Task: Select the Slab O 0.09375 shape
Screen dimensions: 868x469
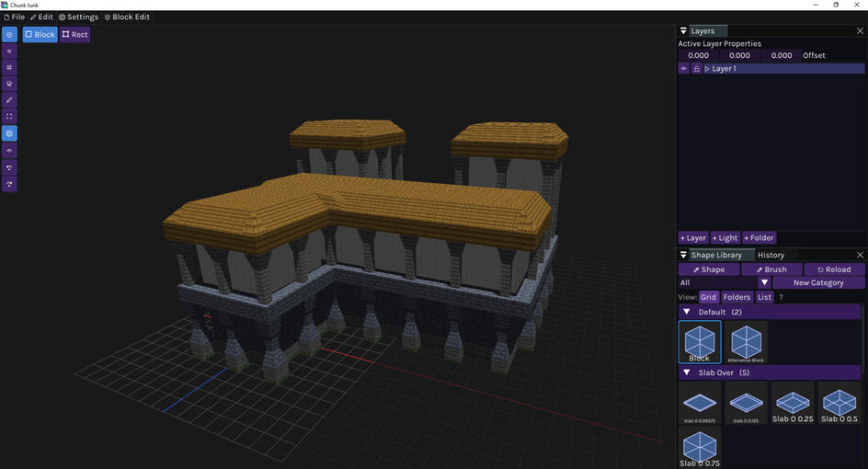Action: 700,403
